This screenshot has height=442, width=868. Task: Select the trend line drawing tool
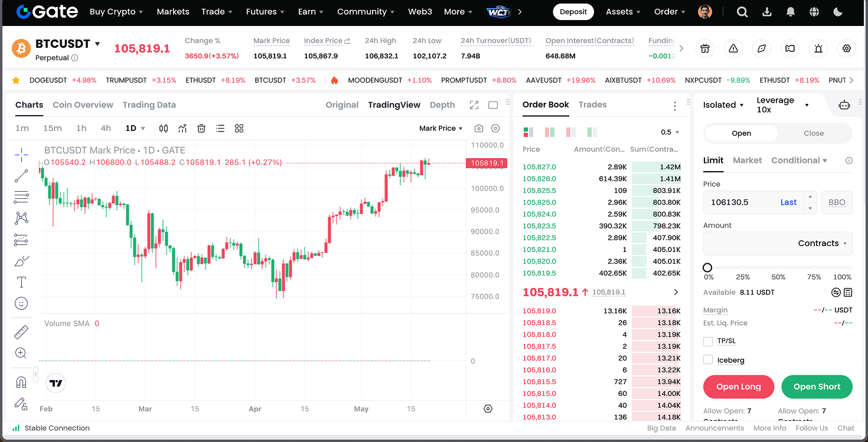coord(21,176)
